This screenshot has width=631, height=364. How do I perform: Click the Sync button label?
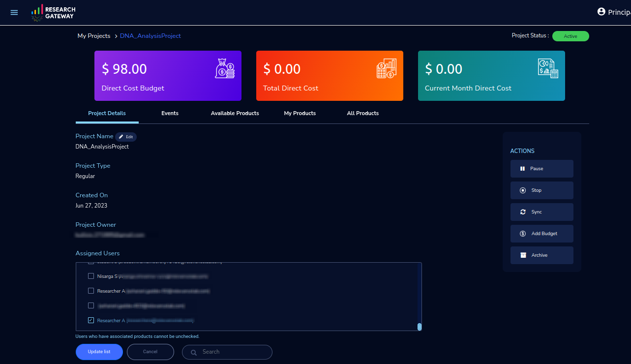(537, 212)
